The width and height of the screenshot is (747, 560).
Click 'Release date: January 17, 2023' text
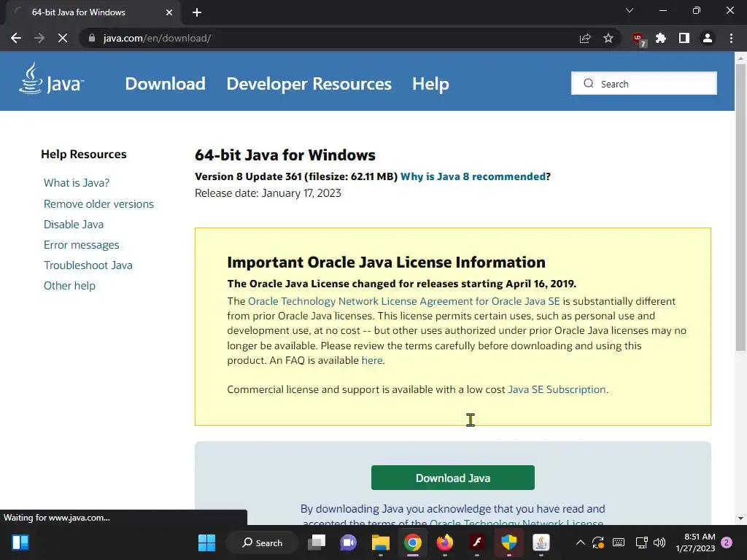click(268, 192)
